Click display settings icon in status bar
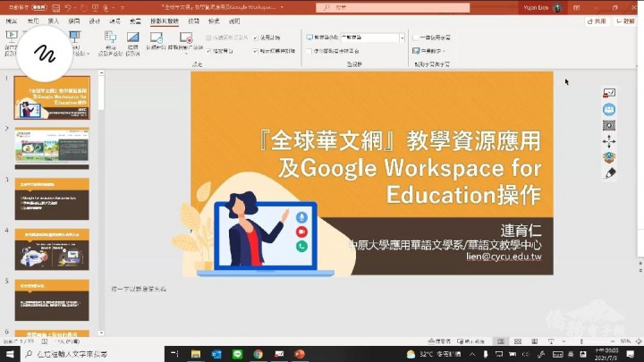 pyautogui.click(x=471, y=341)
